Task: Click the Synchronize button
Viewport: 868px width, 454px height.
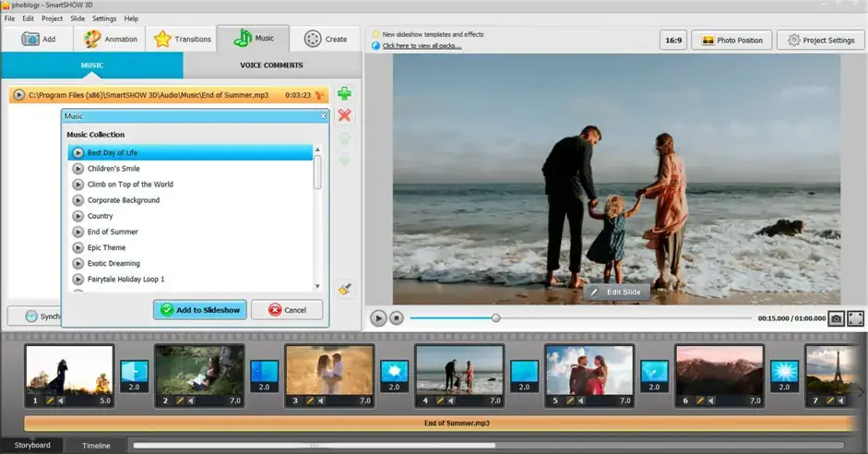Action: [x=34, y=317]
